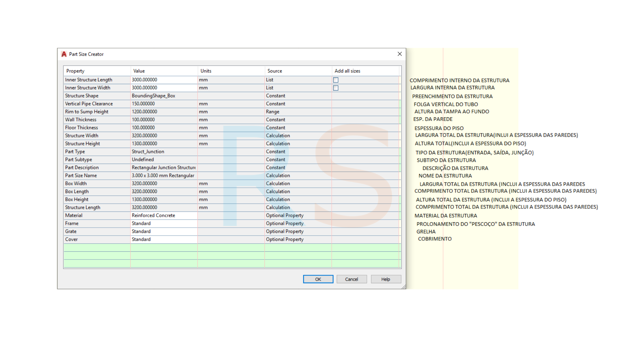Screen dimensions: 644x362
Task: Open Inner Structure Width value dropdown
Action: pyautogui.click(x=164, y=88)
